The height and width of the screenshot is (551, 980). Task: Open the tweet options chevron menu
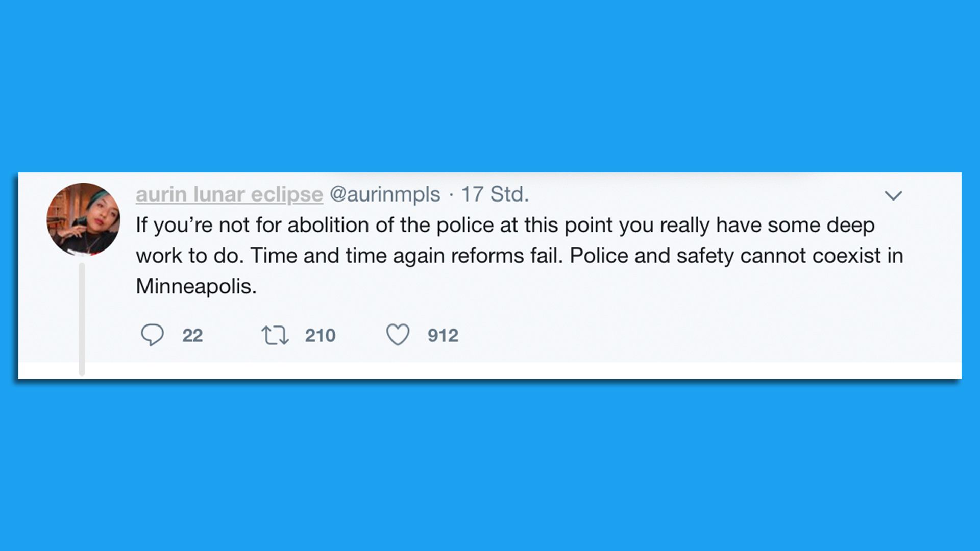click(x=893, y=195)
